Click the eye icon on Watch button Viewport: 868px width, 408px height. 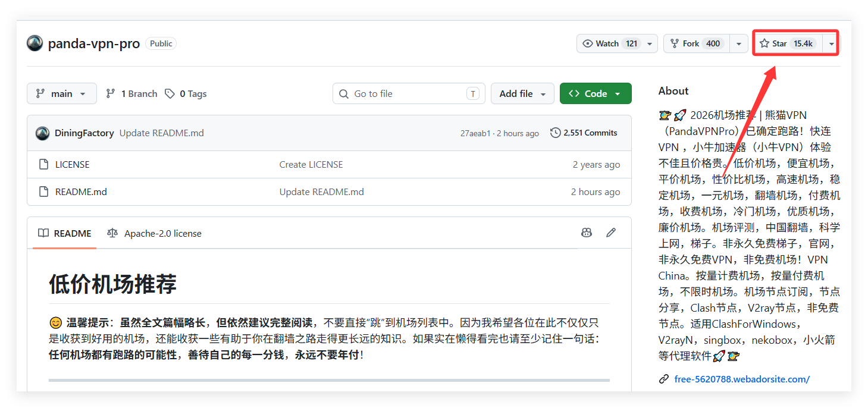588,43
